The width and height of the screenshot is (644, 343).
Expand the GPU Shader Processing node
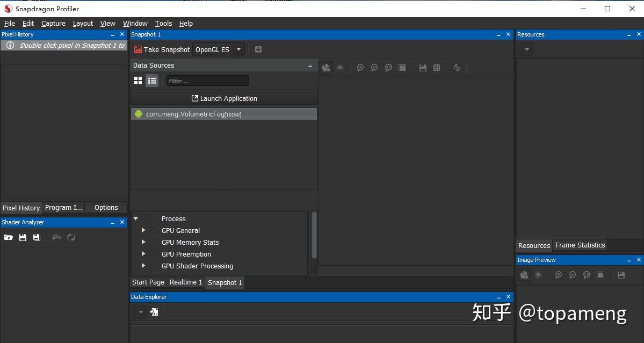[143, 266]
